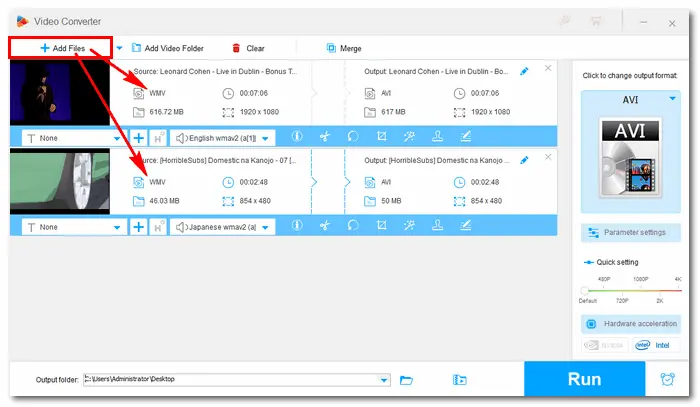Viewport: 700px width, 407px height.
Task: Open English wmav2 audio track dropdown
Action: tap(222, 138)
